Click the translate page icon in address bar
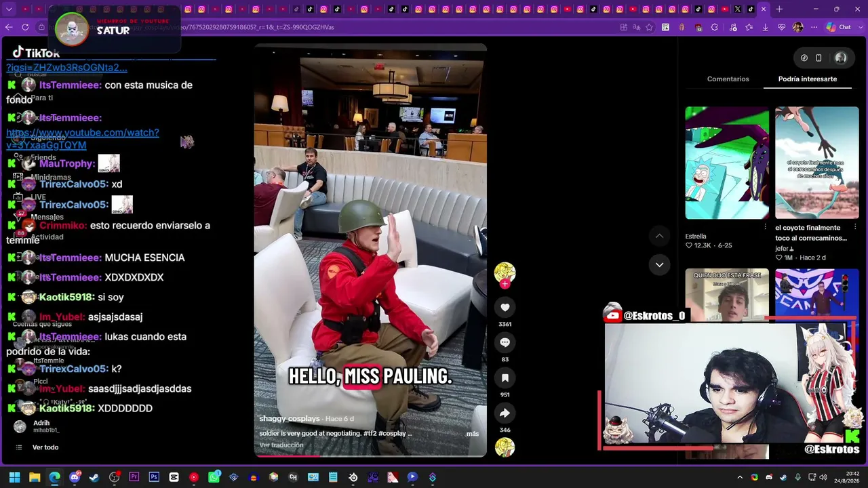The width and height of the screenshot is (868, 488). click(x=636, y=27)
